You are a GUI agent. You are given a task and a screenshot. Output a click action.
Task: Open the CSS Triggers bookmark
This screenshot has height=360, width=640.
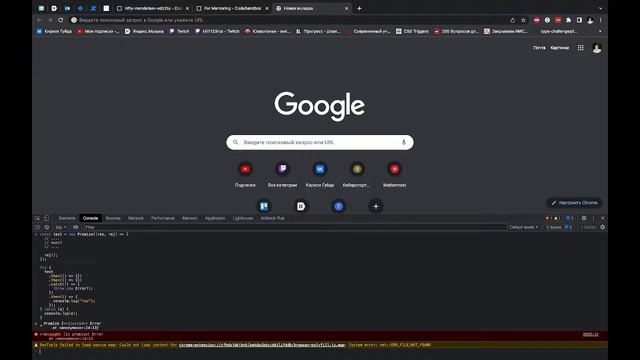[412, 31]
